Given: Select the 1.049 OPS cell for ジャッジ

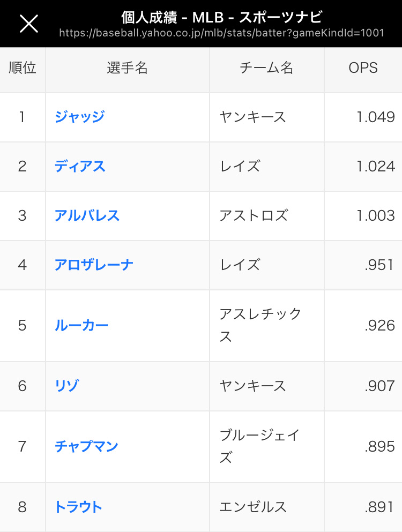Looking at the screenshot, I should tap(363, 117).
